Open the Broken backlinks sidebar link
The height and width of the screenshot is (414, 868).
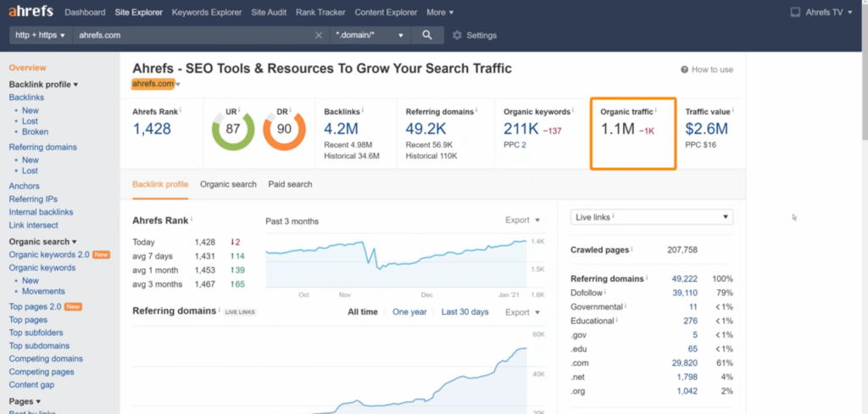point(35,131)
